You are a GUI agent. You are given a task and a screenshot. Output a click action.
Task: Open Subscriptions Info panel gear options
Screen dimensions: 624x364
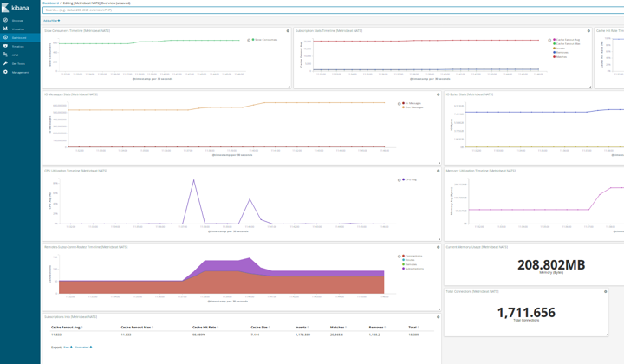[x=439, y=317]
